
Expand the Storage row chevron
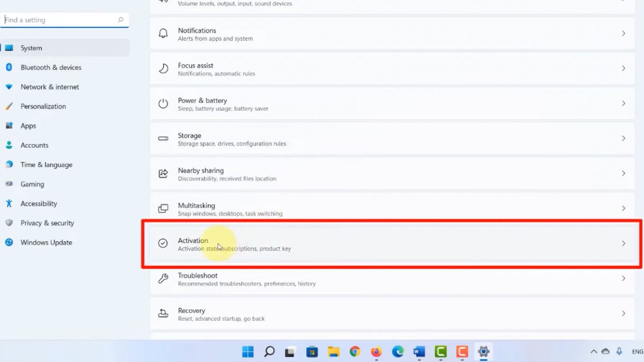pyautogui.click(x=624, y=138)
